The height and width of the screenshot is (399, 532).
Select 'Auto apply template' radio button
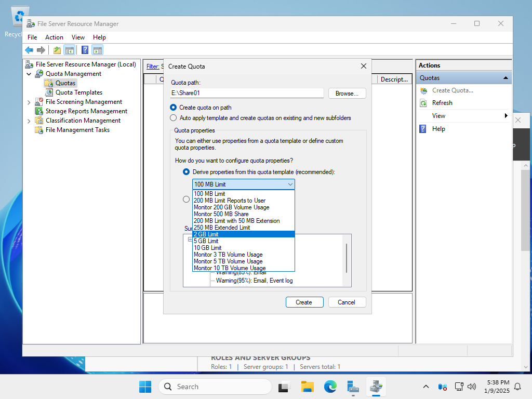173,118
